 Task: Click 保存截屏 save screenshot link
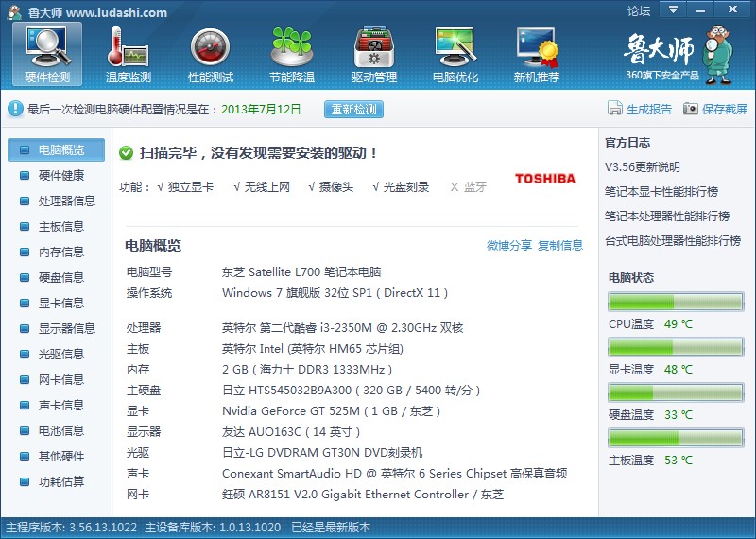click(725, 109)
